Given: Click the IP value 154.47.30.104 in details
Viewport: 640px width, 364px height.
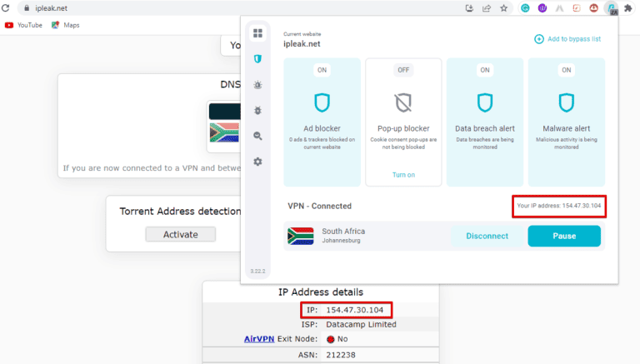Looking at the screenshot, I should click(355, 310).
